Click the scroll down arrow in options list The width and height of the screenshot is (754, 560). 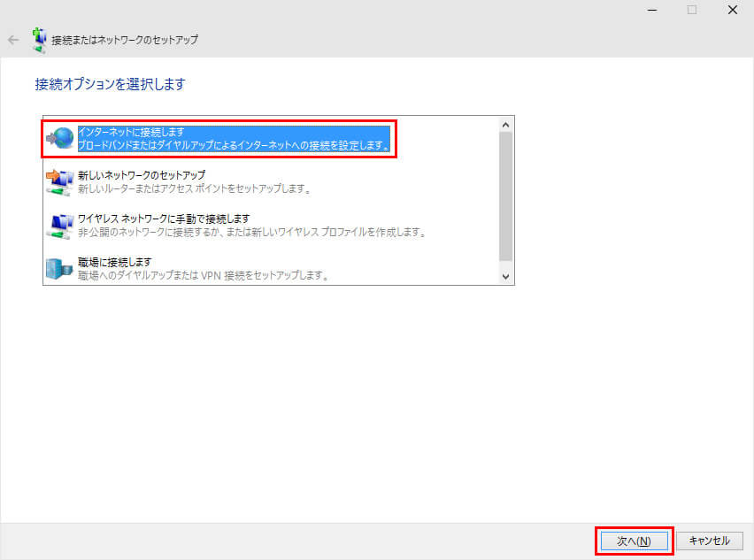click(505, 276)
